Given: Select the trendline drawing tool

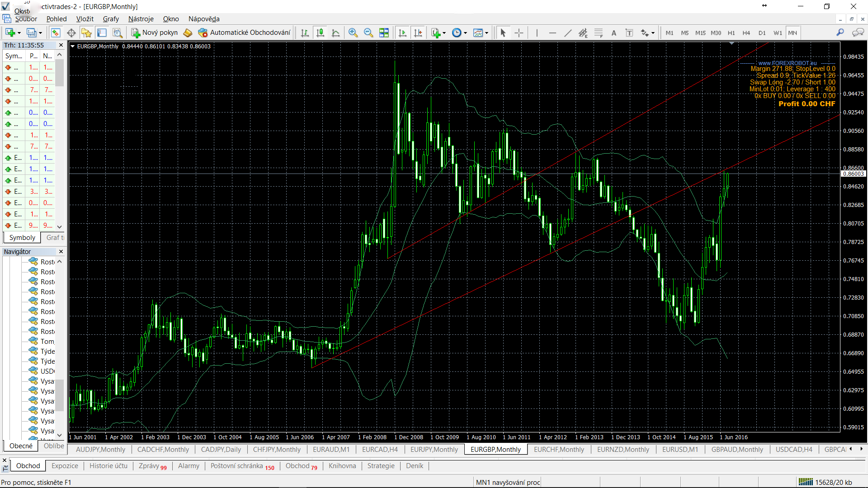Looking at the screenshot, I should click(x=568, y=33).
